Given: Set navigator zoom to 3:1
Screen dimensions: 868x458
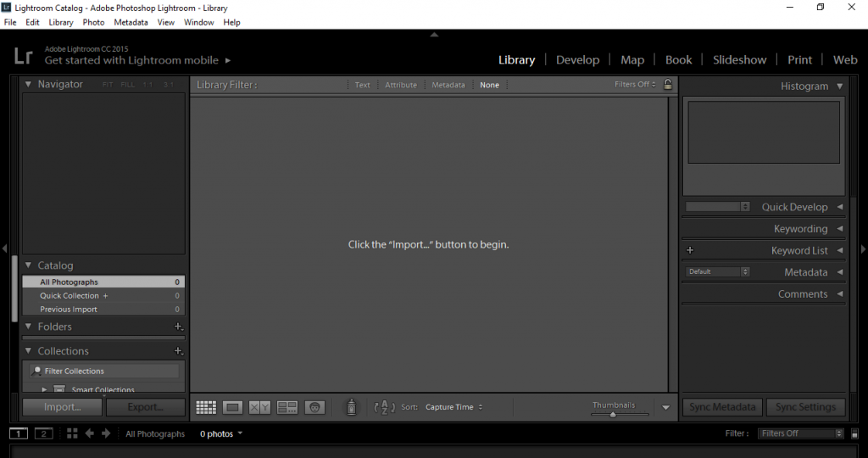Looking at the screenshot, I should [x=169, y=85].
